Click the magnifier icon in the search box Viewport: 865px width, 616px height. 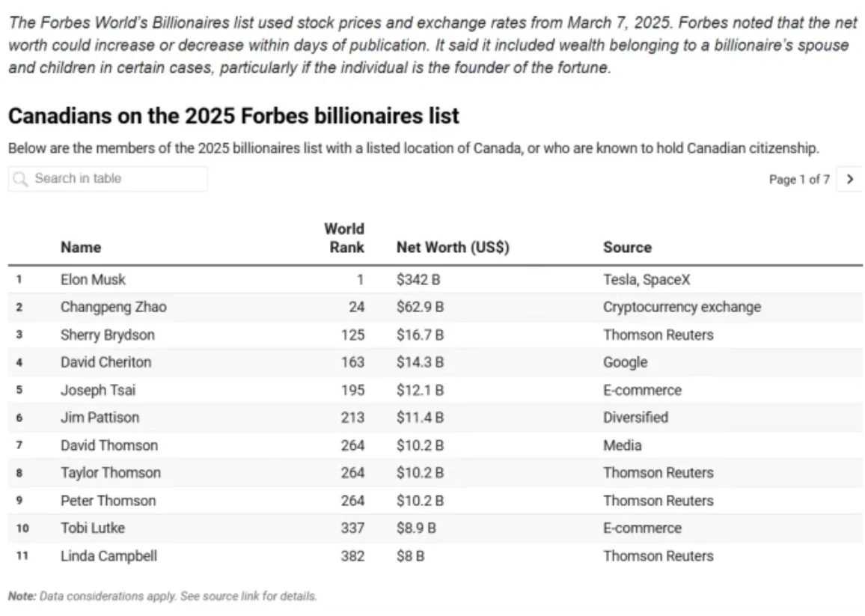pyautogui.click(x=22, y=179)
